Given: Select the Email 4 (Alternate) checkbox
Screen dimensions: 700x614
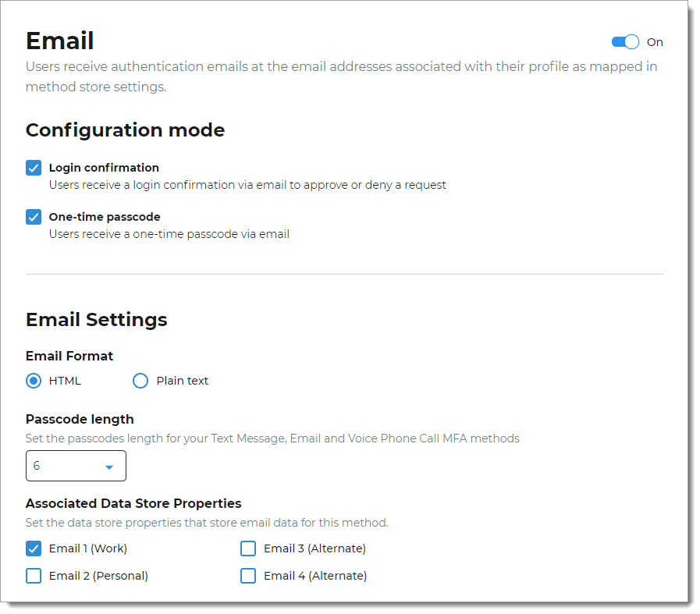Looking at the screenshot, I should click(248, 575).
